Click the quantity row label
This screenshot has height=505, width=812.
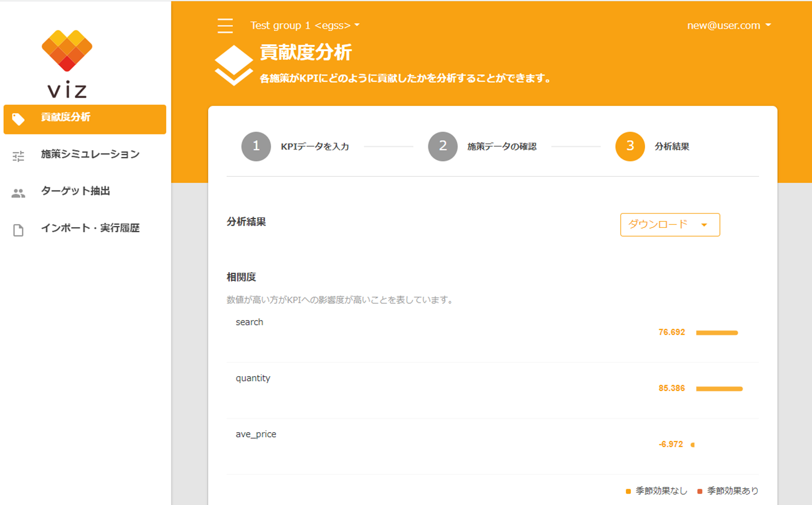click(253, 379)
